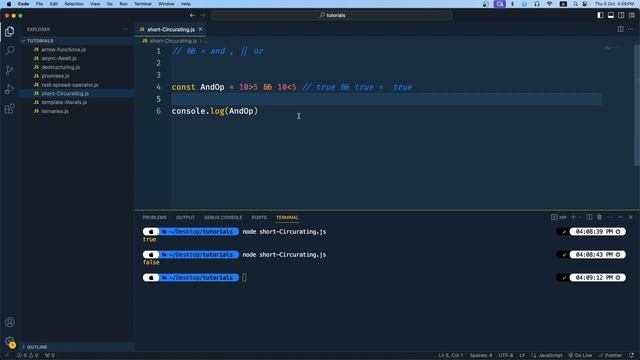Click the Customize Layout icon
The height and width of the screenshot is (360, 640).
tap(632, 15)
